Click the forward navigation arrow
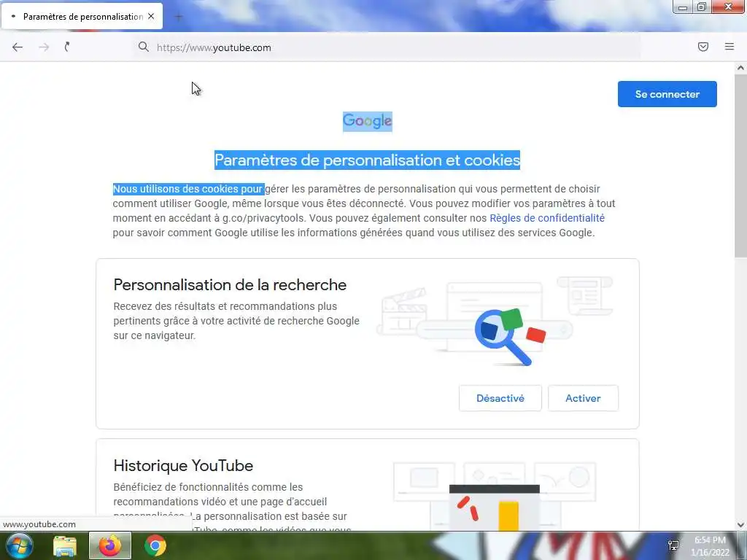The image size is (747, 560). pyautogui.click(x=44, y=47)
